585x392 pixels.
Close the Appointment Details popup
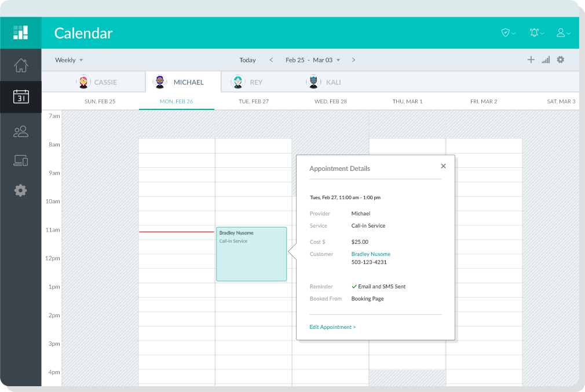point(443,166)
